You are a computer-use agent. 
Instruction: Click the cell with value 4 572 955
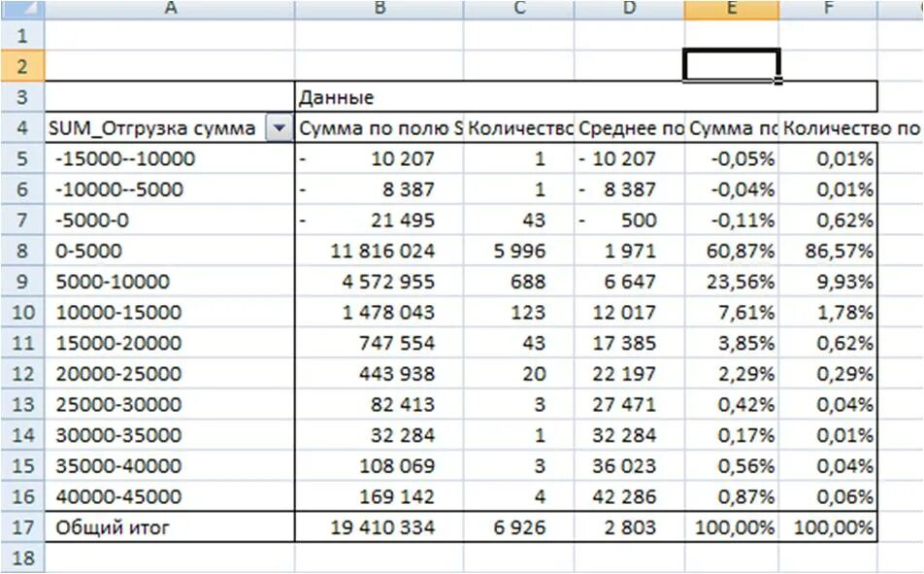(x=379, y=281)
